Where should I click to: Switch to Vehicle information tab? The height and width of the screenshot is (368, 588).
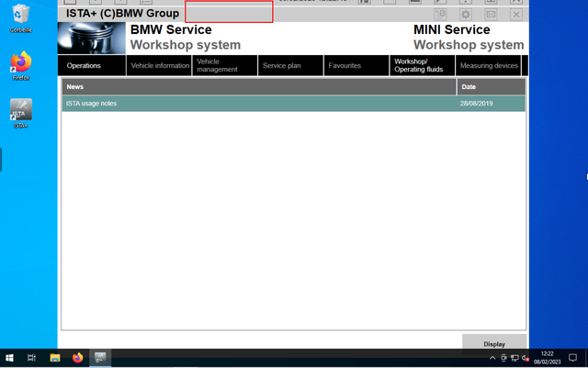159,65
